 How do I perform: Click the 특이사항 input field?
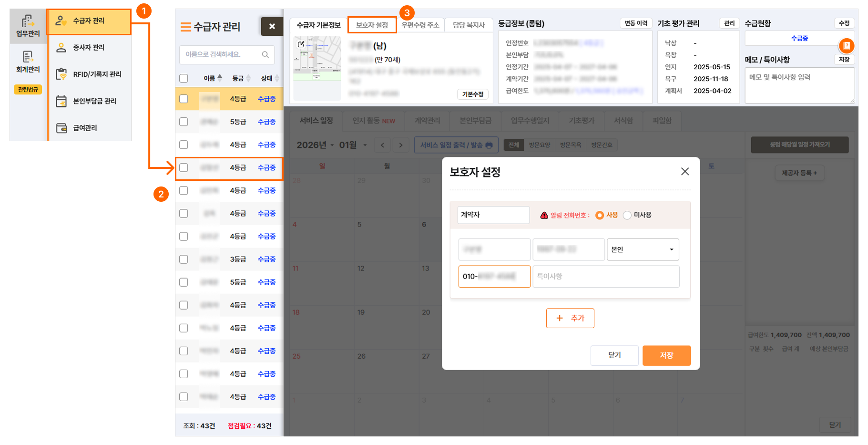[x=605, y=277]
